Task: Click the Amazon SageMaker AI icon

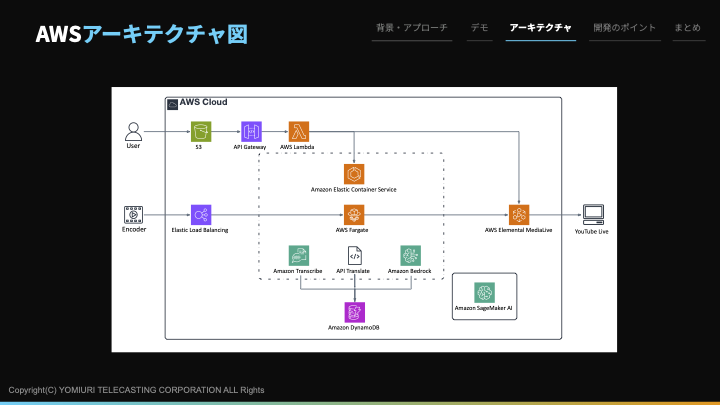Action: pos(484,292)
